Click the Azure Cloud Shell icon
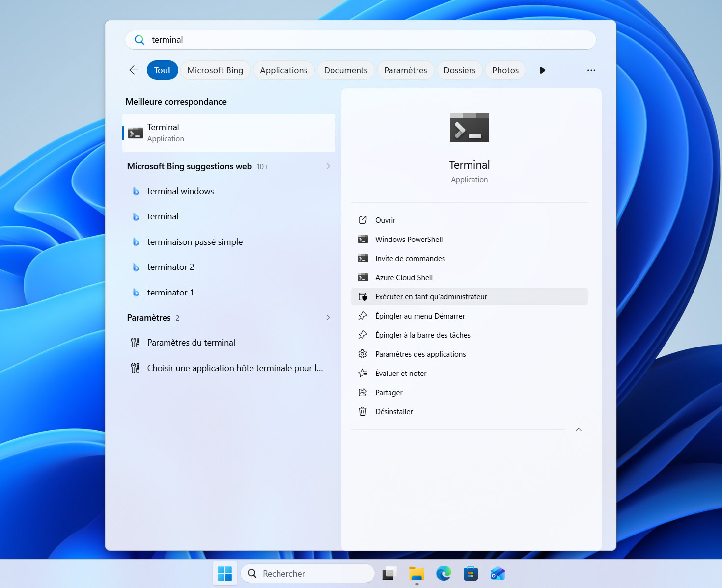722x588 pixels. pyautogui.click(x=363, y=277)
